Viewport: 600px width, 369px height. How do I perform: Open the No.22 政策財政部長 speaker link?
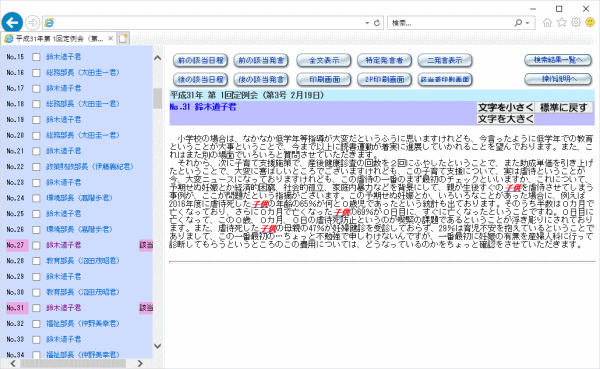click(x=90, y=167)
